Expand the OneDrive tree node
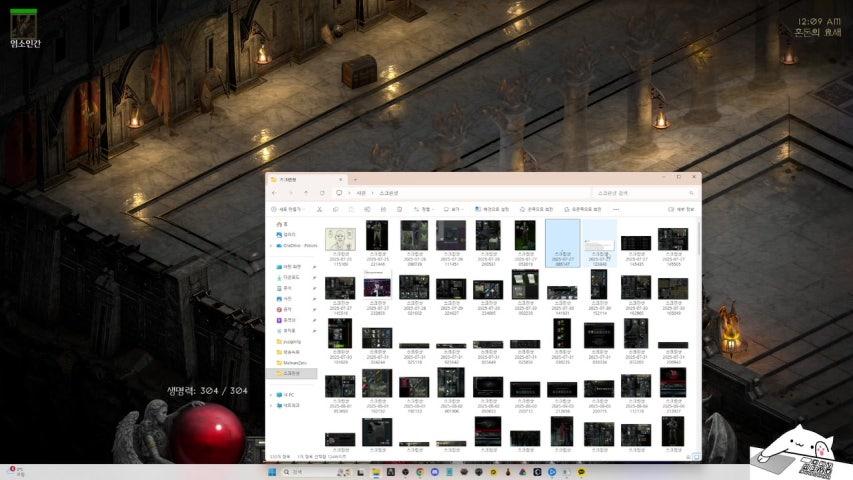Viewport: 853px width, 480px height. pyautogui.click(x=270, y=244)
